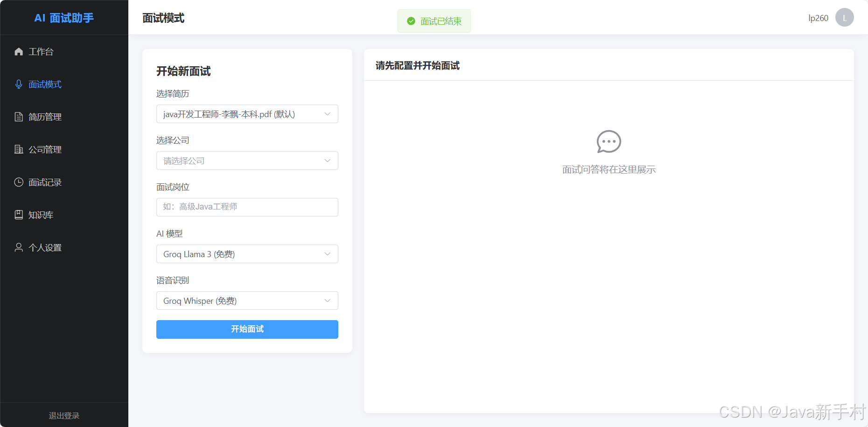868x427 pixels.
Task: Click 退出登录 at the sidebar bottom
Action: pyautogui.click(x=64, y=415)
